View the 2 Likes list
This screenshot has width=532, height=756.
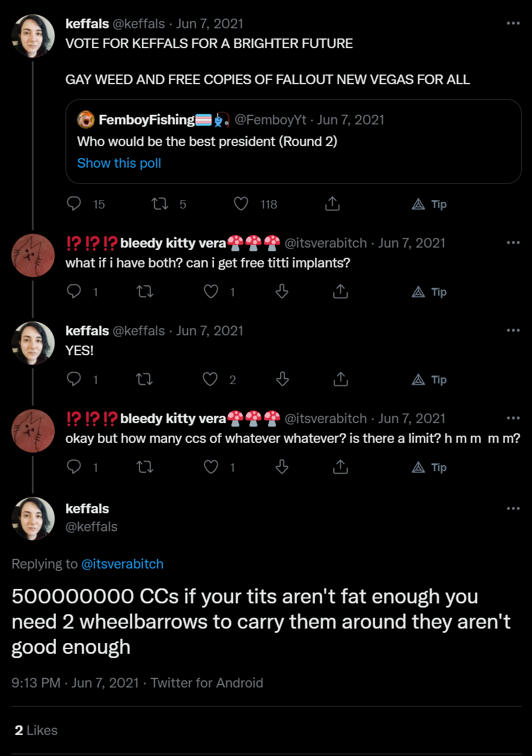[x=36, y=730]
